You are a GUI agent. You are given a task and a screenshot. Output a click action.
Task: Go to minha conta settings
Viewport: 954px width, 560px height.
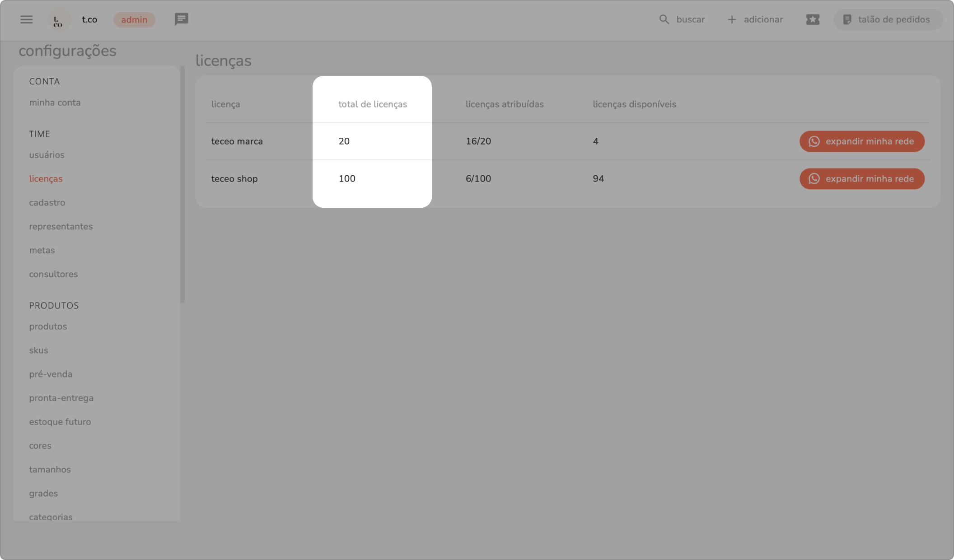tap(55, 103)
